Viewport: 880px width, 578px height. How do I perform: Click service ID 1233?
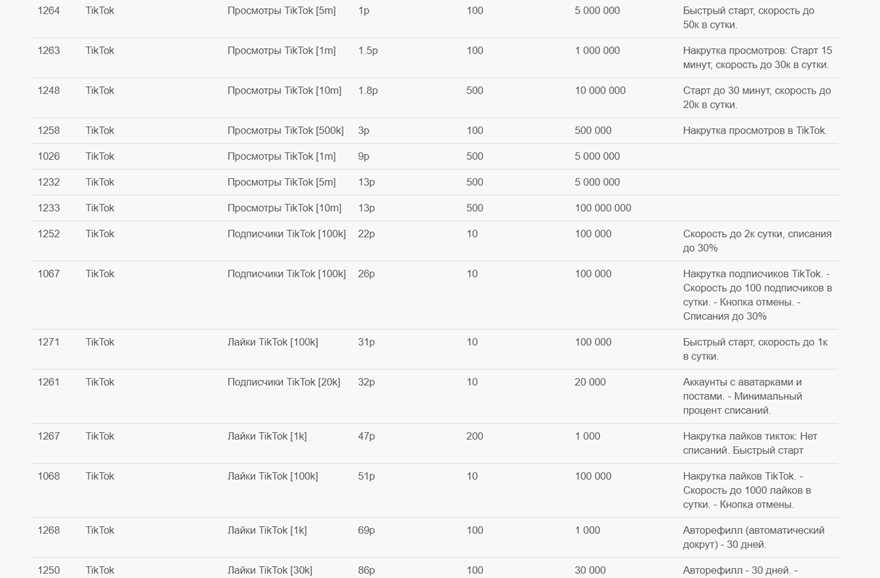coord(48,209)
